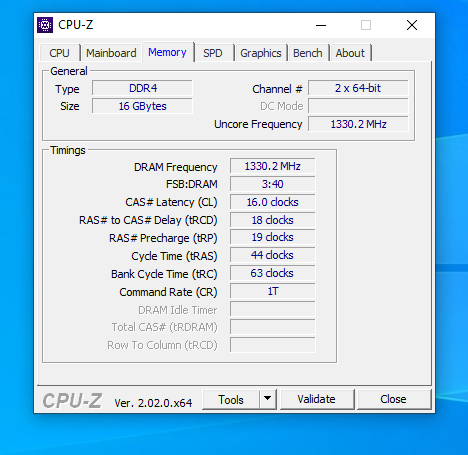Select the Uncore Frequency value 1330.2 MHz
This screenshot has height=455, width=468.
[358, 124]
